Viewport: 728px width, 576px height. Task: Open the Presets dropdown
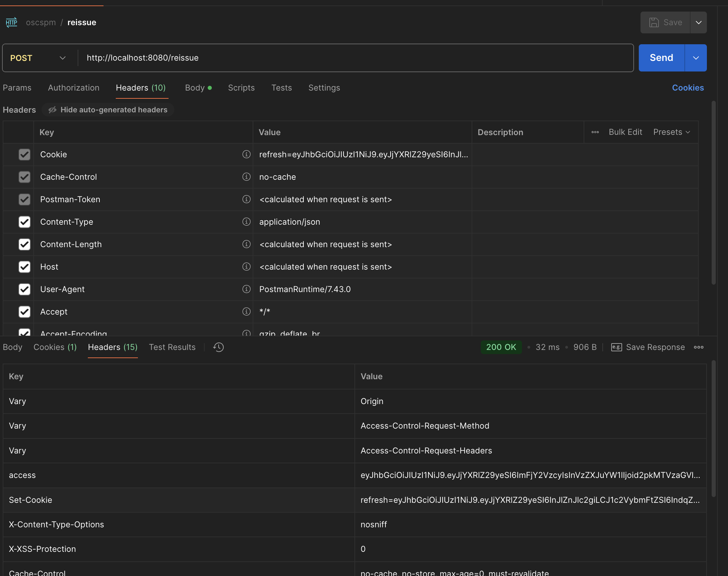[671, 132]
